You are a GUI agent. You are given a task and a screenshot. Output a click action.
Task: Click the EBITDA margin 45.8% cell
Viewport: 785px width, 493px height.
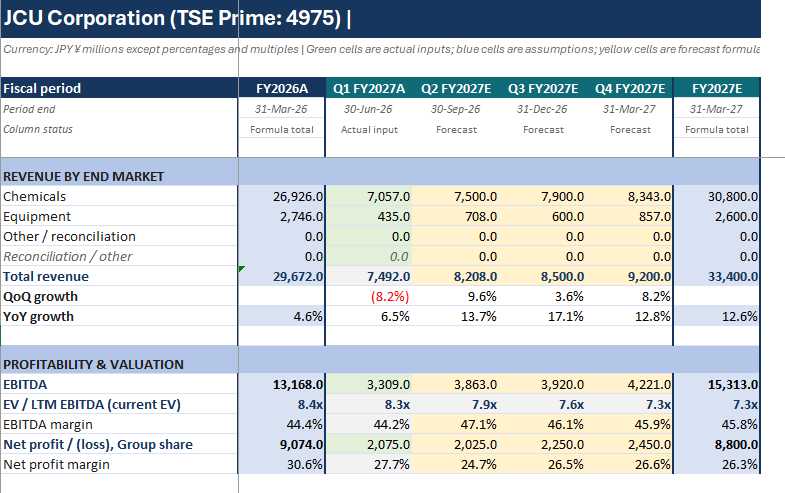(717, 424)
